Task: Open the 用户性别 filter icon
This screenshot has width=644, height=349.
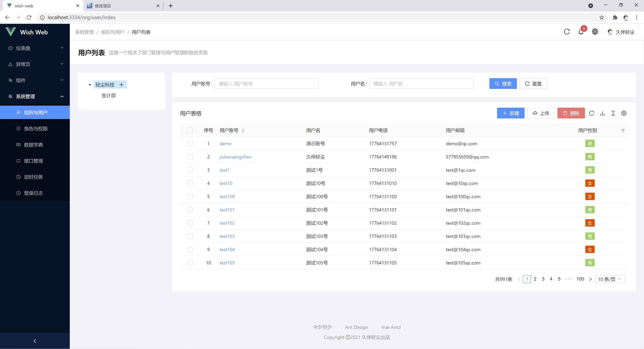Action: pyautogui.click(x=623, y=131)
